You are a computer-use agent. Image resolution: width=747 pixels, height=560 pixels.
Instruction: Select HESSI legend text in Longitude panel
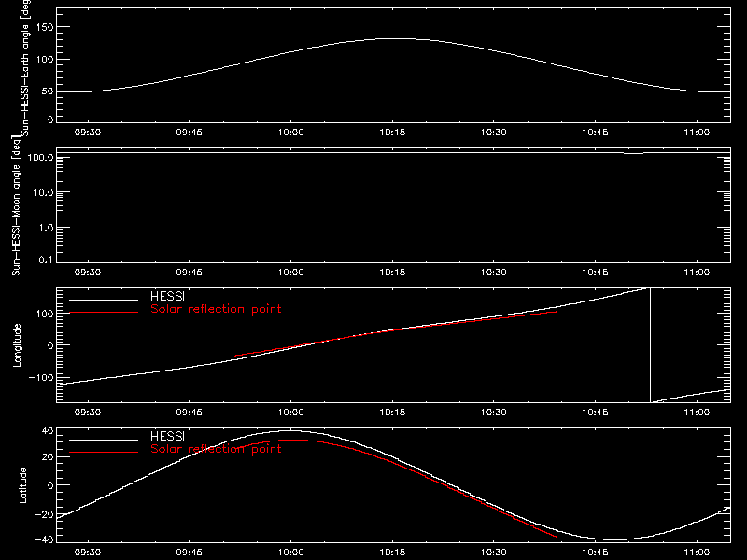pyautogui.click(x=167, y=296)
